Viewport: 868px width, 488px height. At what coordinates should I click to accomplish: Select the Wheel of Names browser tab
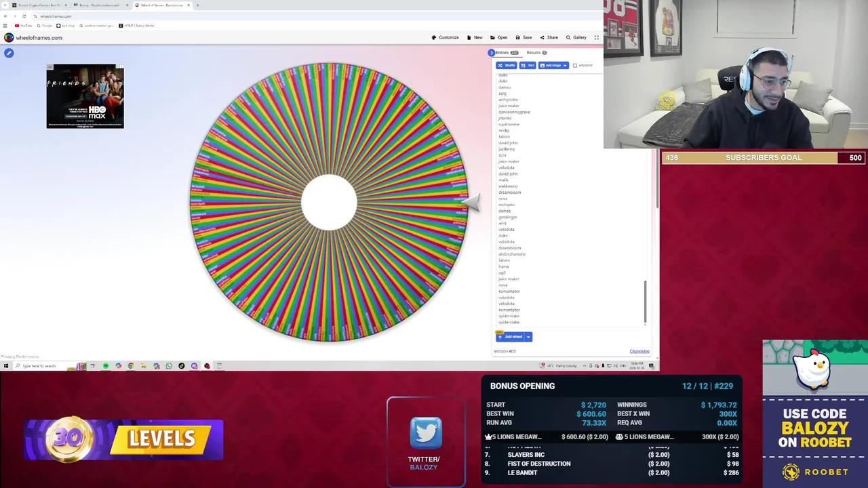pos(161,5)
